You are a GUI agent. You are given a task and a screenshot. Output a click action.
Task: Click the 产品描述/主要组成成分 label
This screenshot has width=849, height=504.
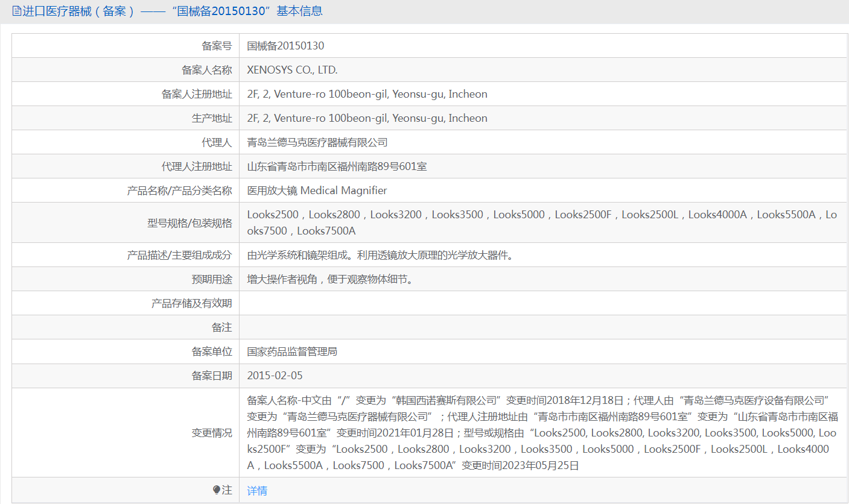[180, 255]
